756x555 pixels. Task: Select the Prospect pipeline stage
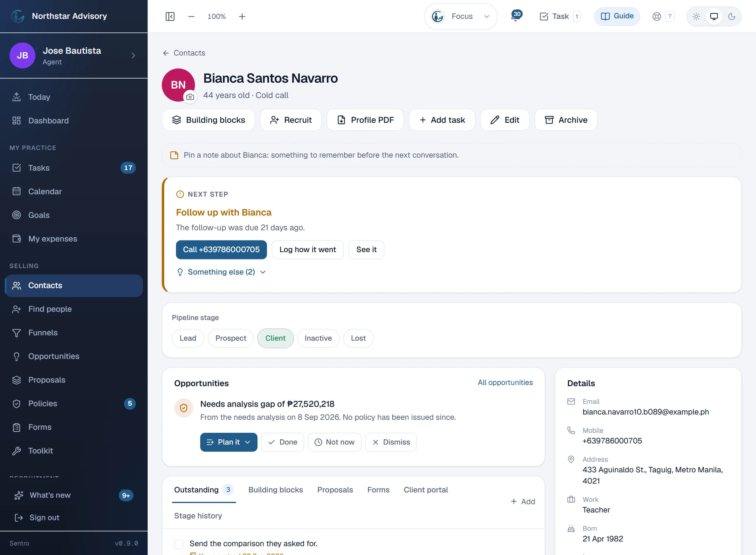pyautogui.click(x=231, y=338)
